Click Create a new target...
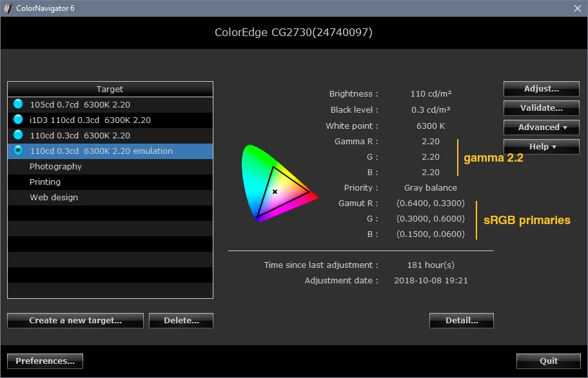 pos(75,321)
